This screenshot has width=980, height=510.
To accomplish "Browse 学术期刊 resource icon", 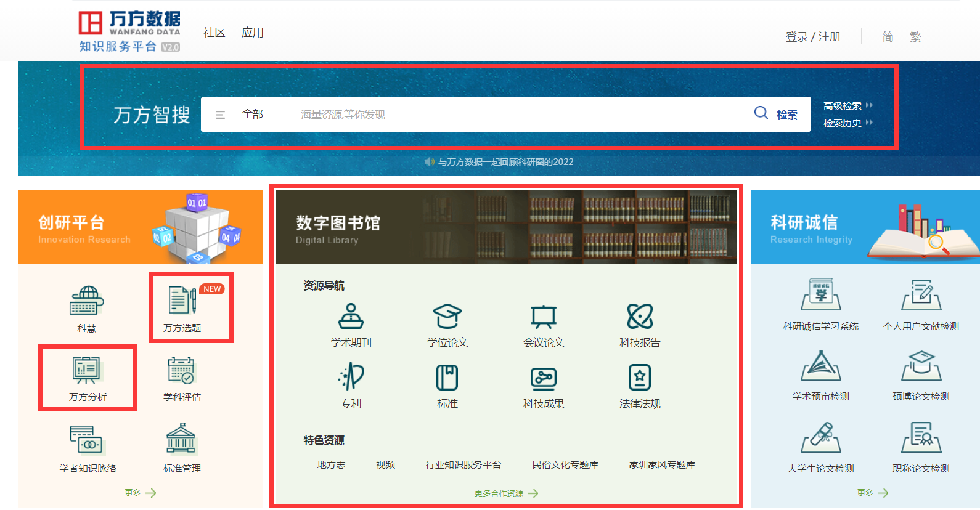I will [x=351, y=316].
